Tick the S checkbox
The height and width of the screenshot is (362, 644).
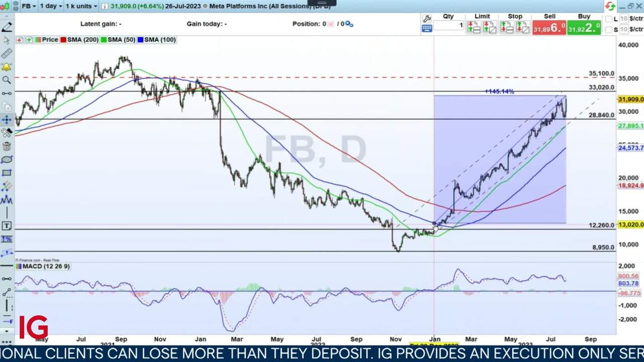[x=609, y=30]
